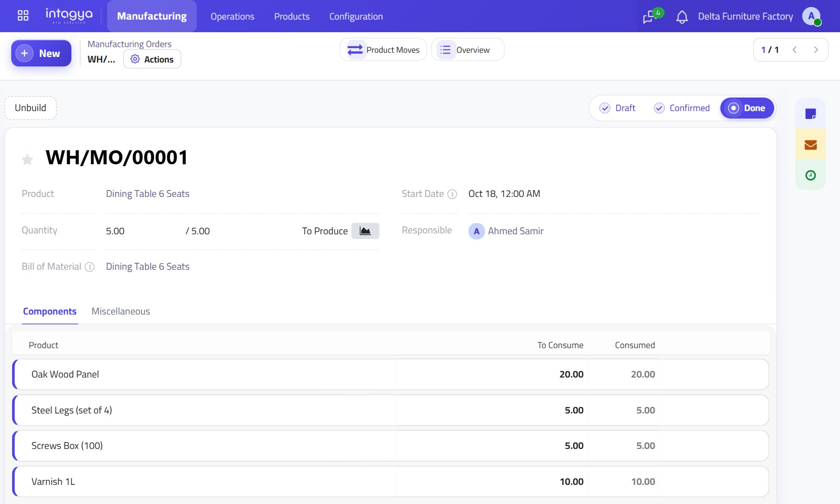
Task: Click the Unbuild button
Action: [30, 108]
